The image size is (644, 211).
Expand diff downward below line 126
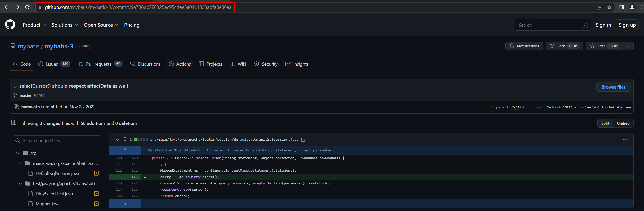[x=125, y=203]
